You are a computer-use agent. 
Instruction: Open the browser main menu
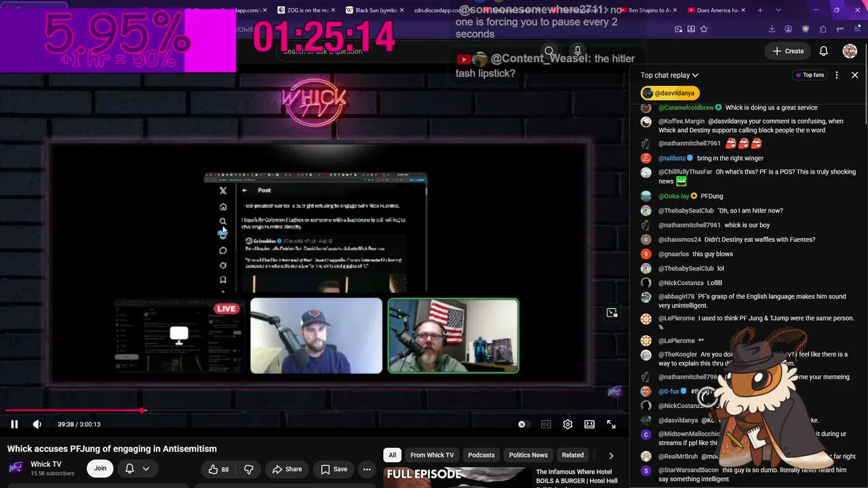coord(856,29)
